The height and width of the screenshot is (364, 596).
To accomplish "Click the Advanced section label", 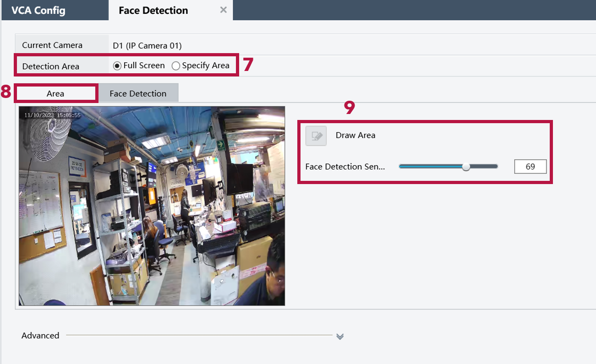I will click(x=40, y=336).
